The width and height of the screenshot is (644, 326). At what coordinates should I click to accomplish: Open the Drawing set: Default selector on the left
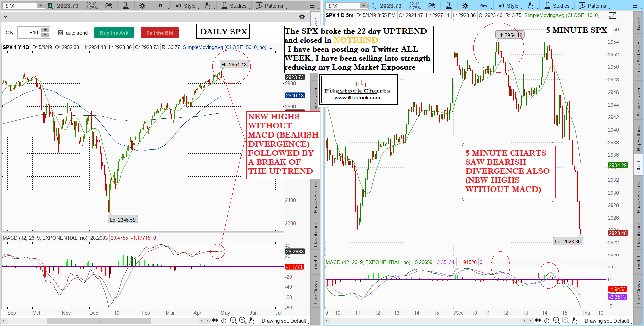pyautogui.click(x=284, y=321)
